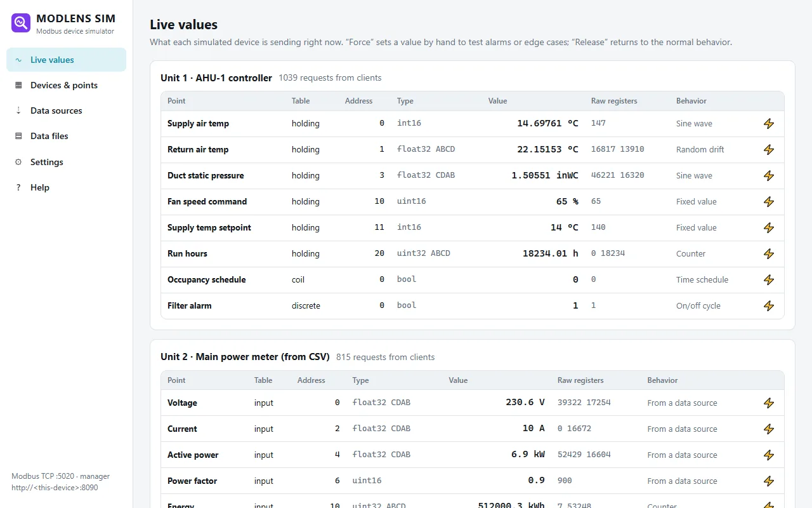Click the MODLENS SIM logo icon

[x=21, y=23]
